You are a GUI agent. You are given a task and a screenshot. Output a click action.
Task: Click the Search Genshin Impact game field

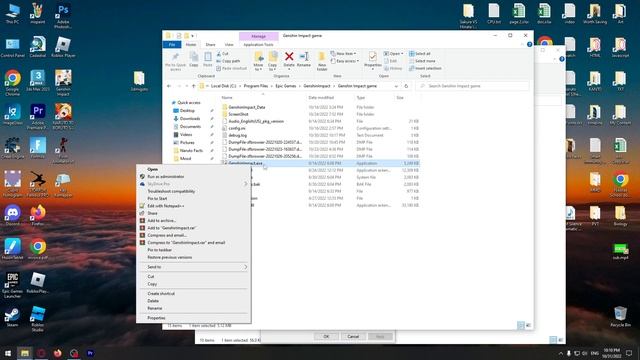[x=473, y=86]
